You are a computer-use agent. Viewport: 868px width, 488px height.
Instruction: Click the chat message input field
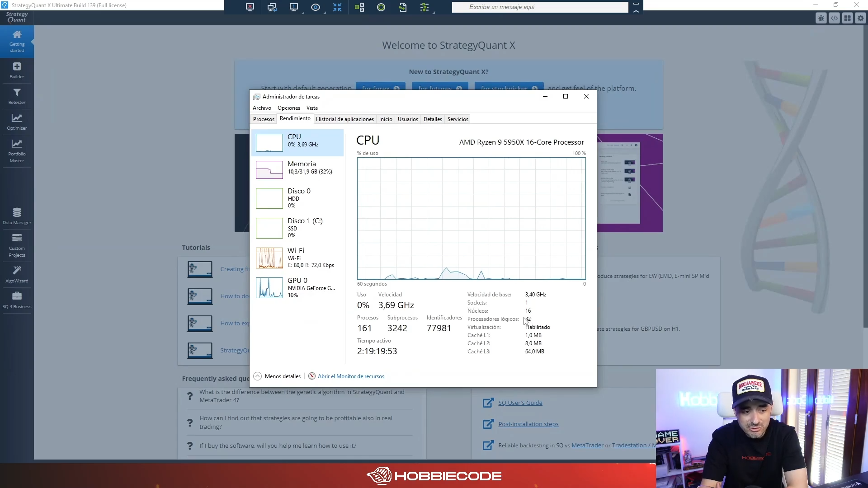pos(540,7)
